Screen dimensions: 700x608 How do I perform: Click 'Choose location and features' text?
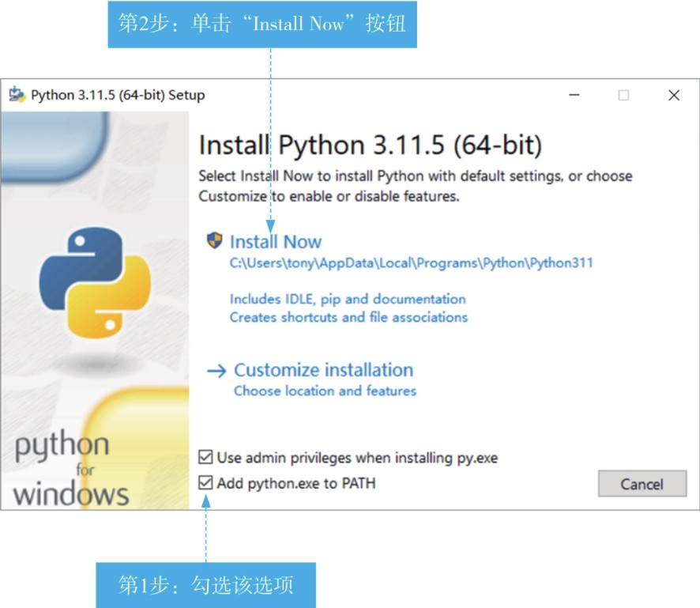point(325,391)
